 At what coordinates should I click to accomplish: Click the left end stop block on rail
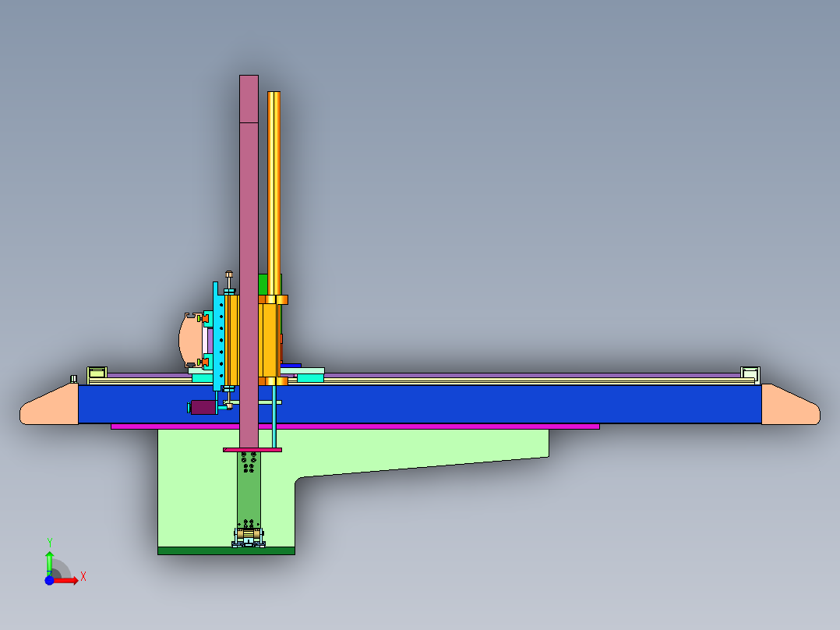pos(97,373)
